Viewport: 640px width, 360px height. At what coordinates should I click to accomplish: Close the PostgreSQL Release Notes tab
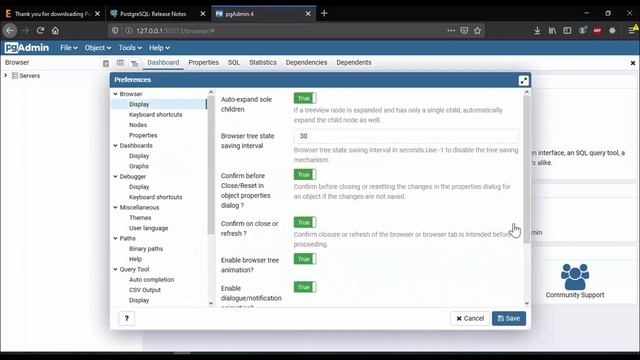[202, 13]
